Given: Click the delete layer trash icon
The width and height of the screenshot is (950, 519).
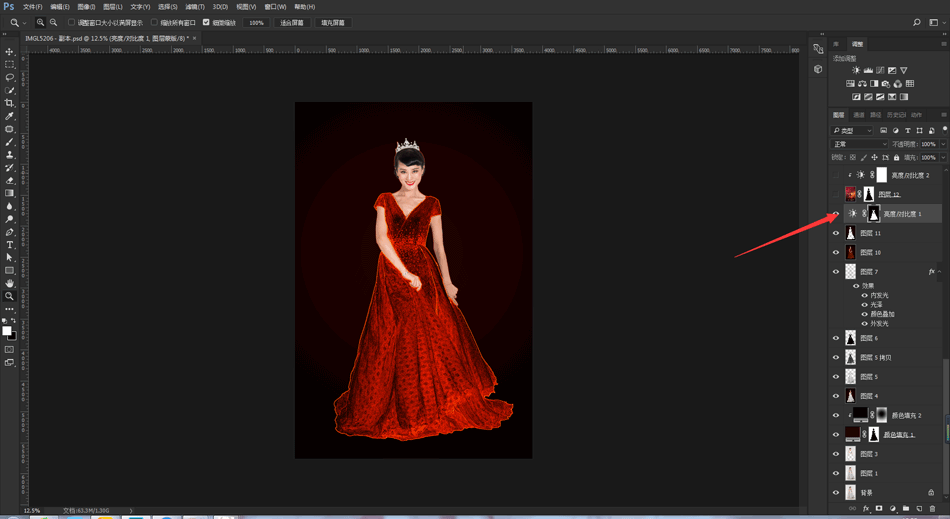Looking at the screenshot, I should [933, 509].
